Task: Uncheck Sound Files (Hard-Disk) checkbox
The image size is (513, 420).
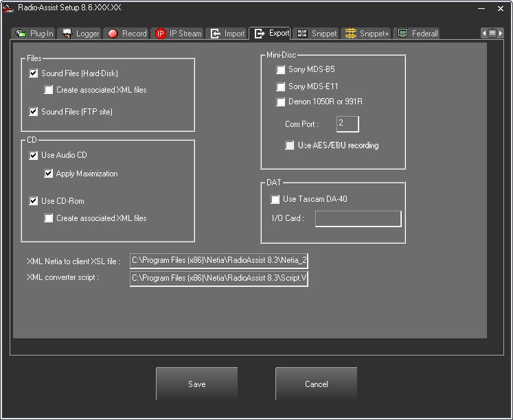Action: [34, 73]
